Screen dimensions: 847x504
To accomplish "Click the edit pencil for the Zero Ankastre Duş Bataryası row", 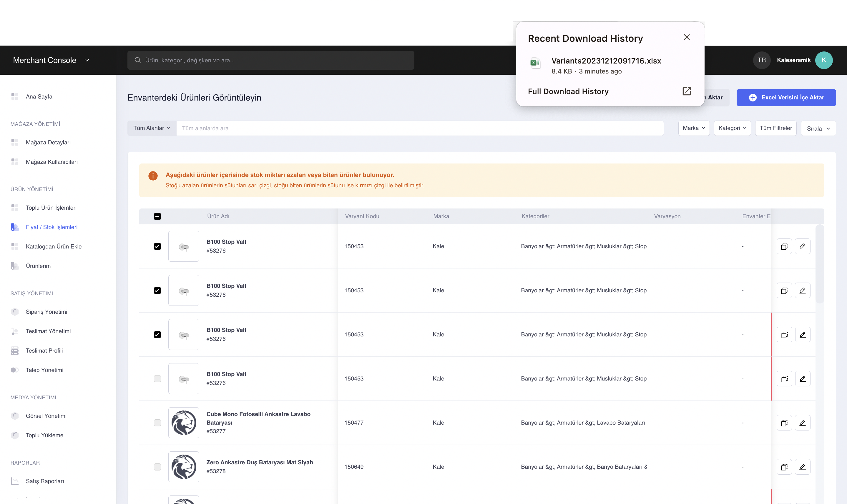I will pyautogui.click(x=803, y=467).
